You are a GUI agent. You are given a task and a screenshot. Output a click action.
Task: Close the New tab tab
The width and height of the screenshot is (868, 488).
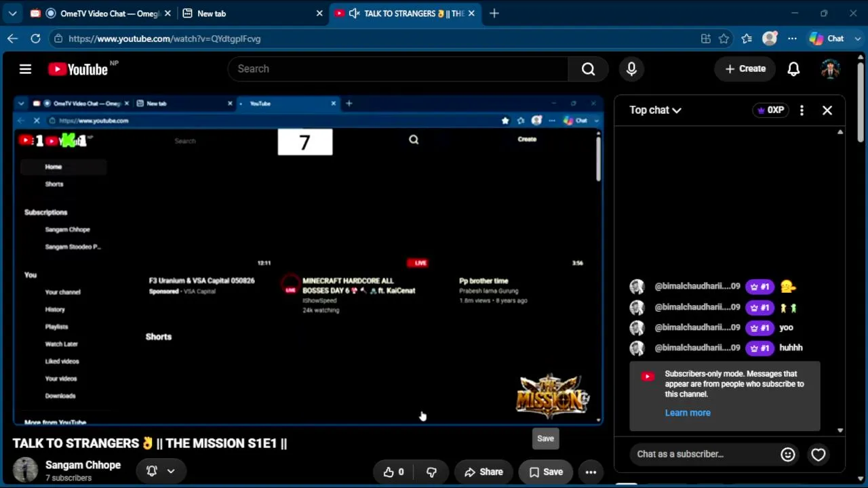[319, 14]
